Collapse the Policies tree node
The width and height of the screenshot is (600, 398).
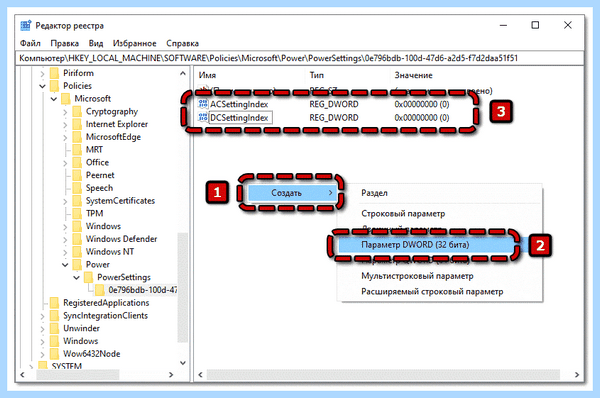(42, 86)
